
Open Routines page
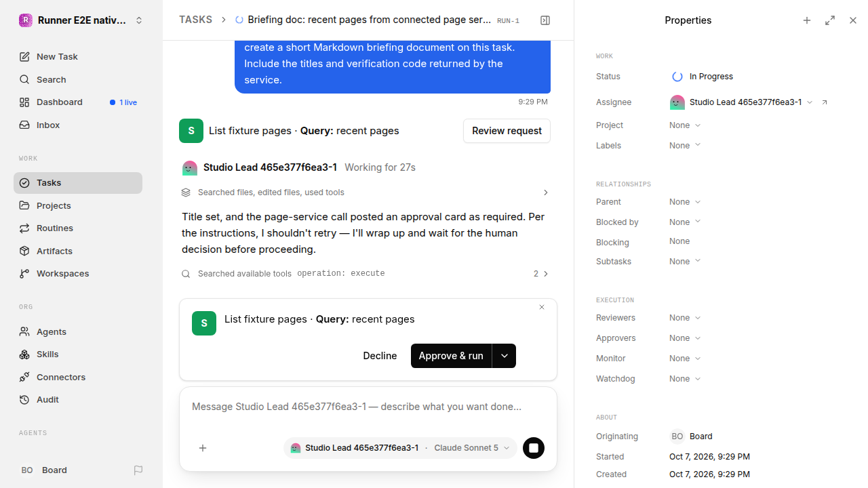click(78, 228)
